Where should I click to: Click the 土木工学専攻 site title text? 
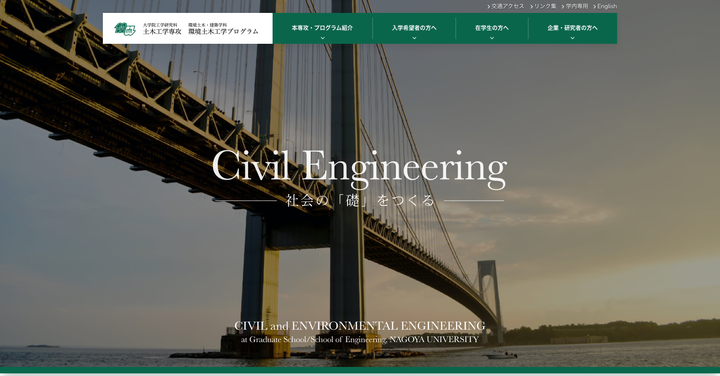(x=162, y=32)
